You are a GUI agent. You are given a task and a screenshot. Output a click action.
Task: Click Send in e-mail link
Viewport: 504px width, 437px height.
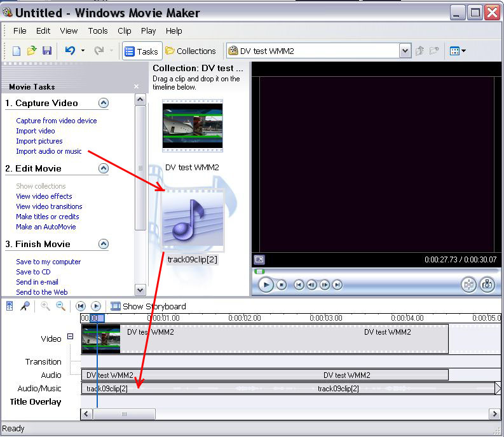(37, 282)
